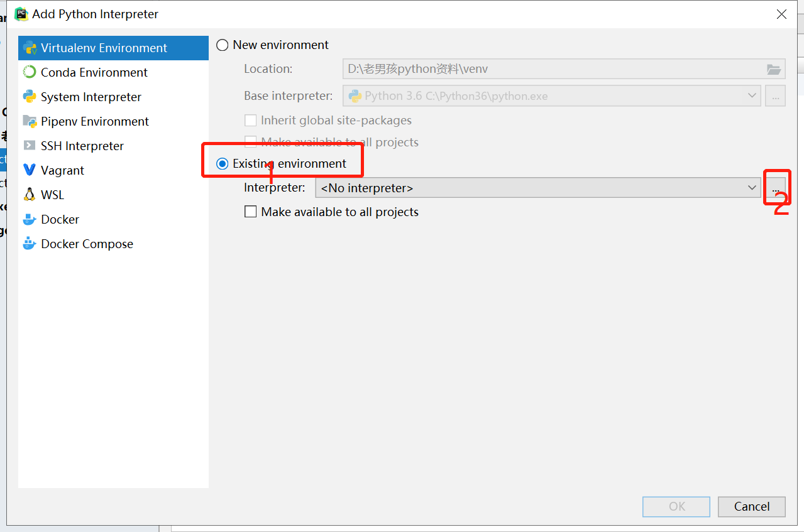Select Virtualenv Environment in sidebar

pyautogui.click(x=113, y=48)
